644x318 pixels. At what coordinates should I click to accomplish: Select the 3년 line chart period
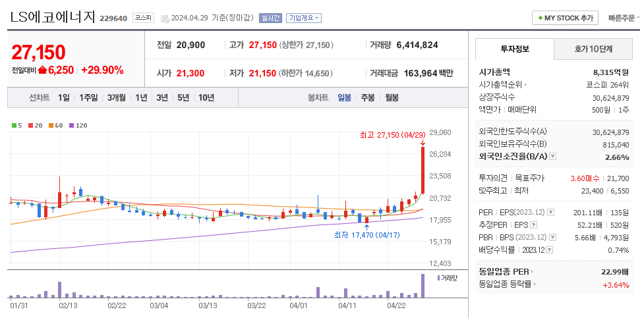tap(162, 97)
